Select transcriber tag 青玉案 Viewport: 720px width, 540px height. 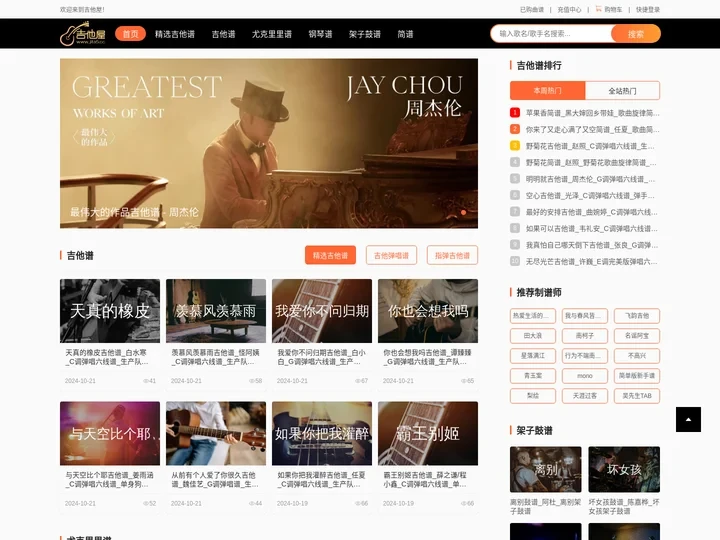[533, 376]
